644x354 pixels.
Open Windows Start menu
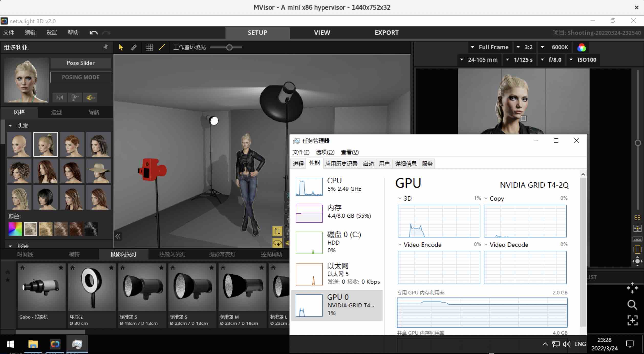point(10,344)
